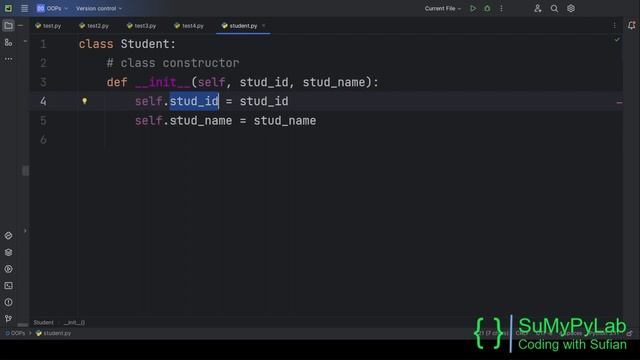Image resolution: width=640 pixels, height=360 pixels.
Task: Open the OOPs project dropdown
Action: [x=52, y=8]
